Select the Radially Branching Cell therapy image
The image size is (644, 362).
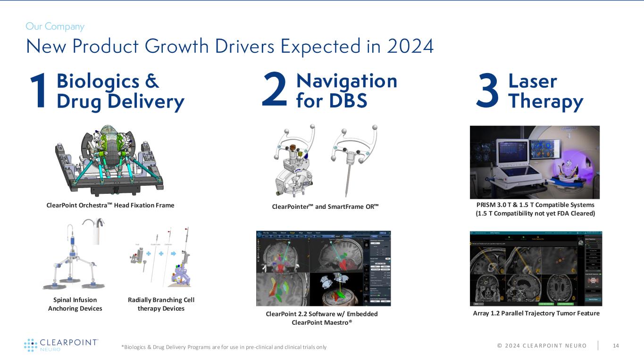(161, 259)
